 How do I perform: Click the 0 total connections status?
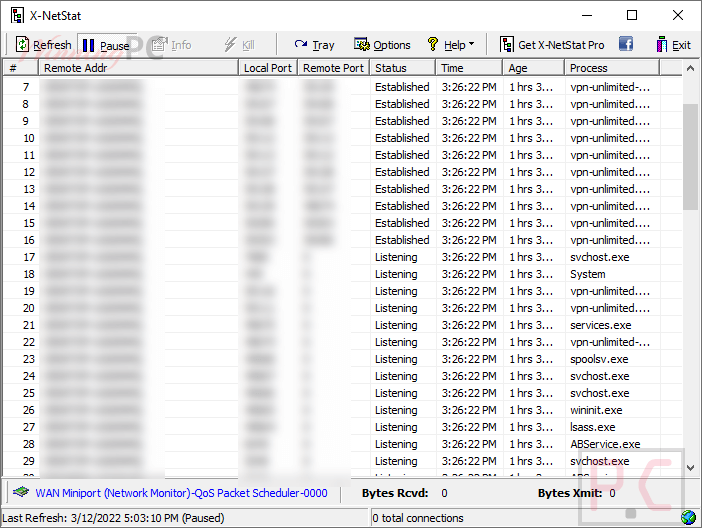(x=418, y=518)
